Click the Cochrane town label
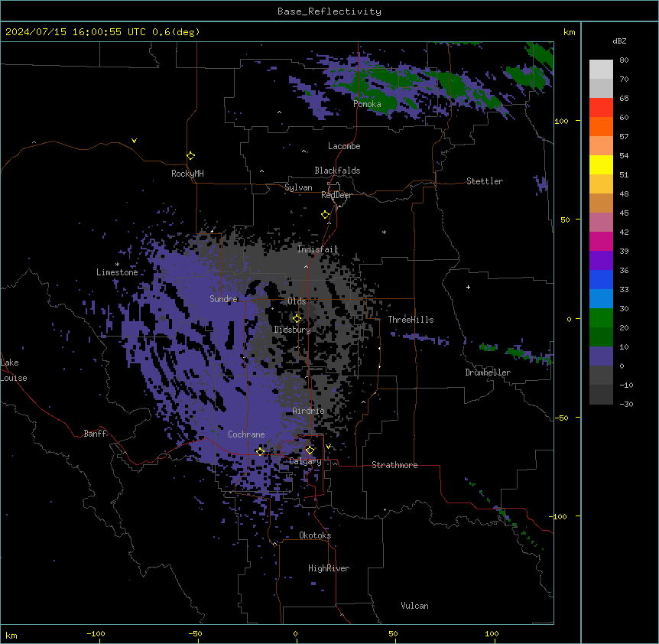Screen dimensions: 659x644 click(x=246, y=434)
